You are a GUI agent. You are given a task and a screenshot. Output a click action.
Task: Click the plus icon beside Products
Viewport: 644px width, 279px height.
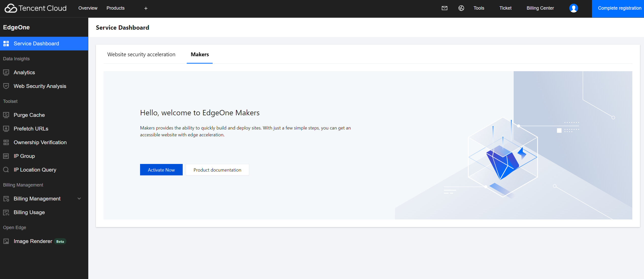[146, 8]
